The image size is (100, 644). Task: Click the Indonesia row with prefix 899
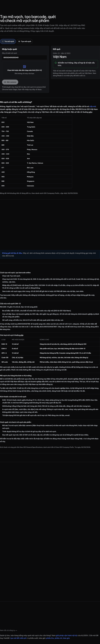(36, 186)
